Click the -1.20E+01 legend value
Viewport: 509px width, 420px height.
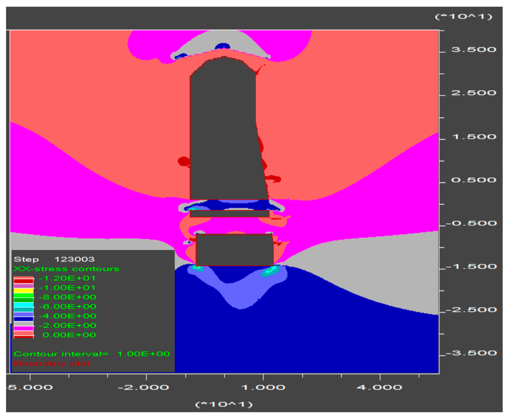[x=67, y=278]
